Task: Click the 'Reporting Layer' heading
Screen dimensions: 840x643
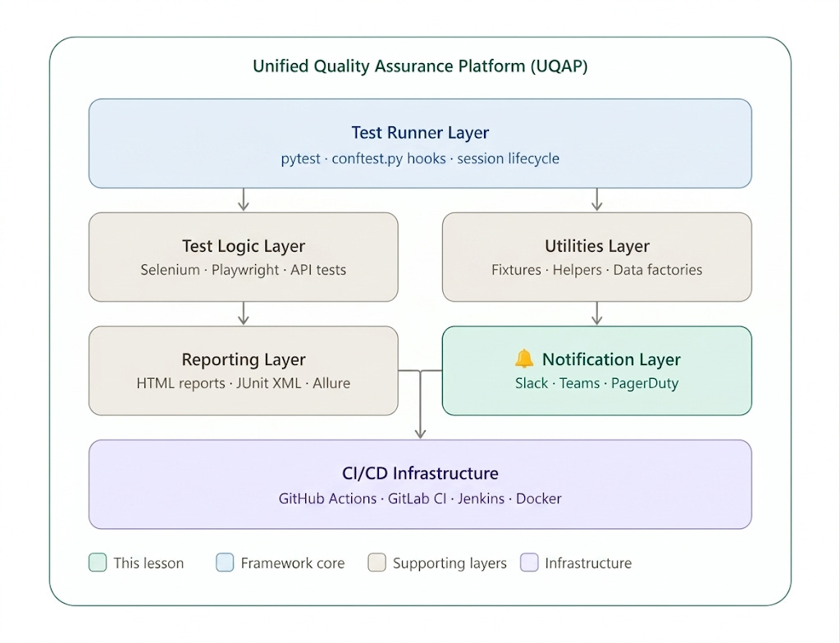Action: point(243,359)
